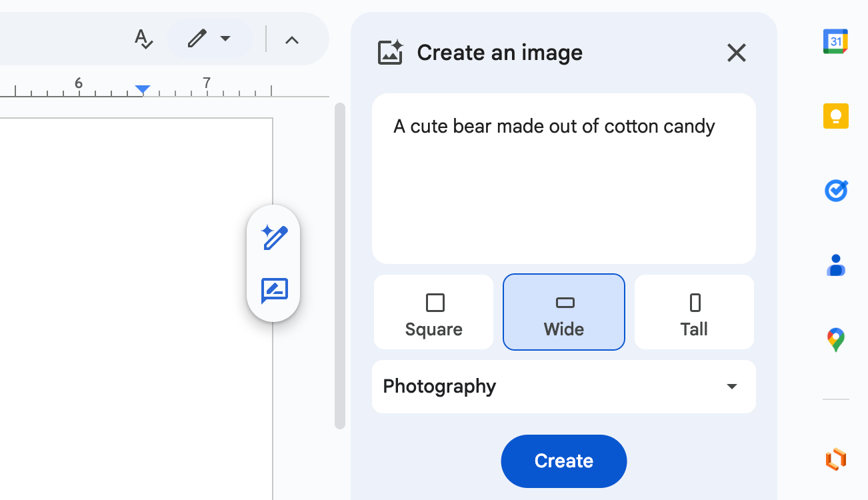Click the image prompt text field
The image size is (868, 500).
click(x=564, y=179)
